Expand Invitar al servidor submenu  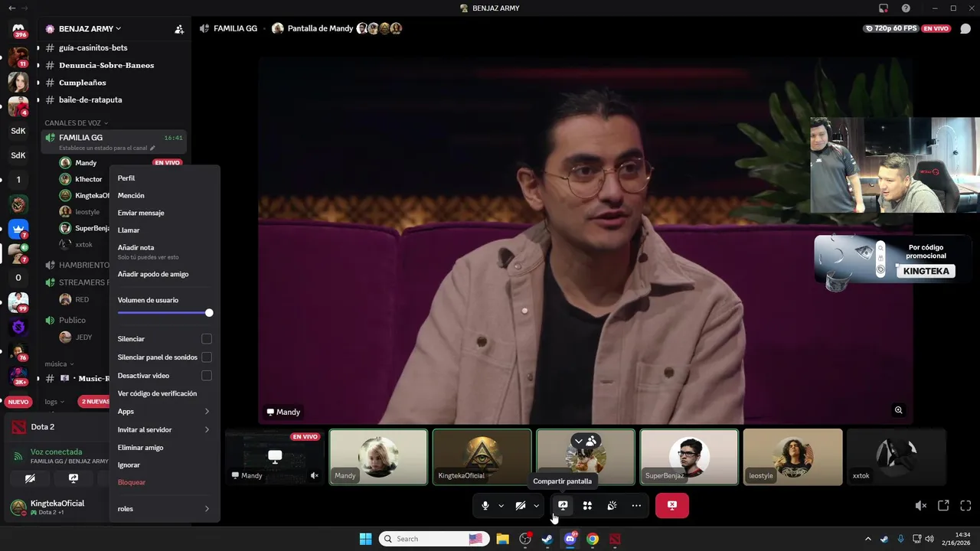[x=165, y=430]
